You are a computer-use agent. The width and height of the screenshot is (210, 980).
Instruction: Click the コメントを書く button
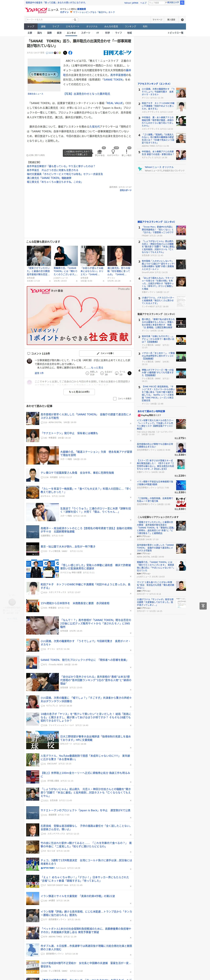pos(105,353)
